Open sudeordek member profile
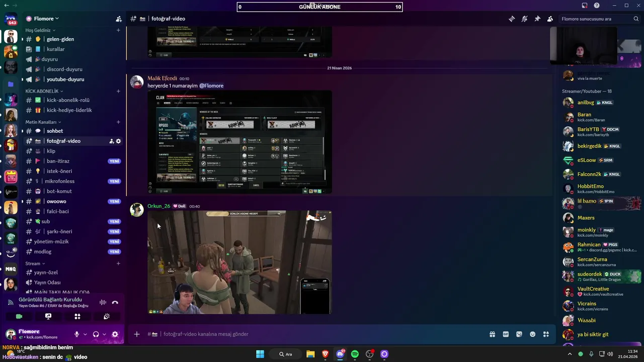This screenshot has width=644, height=362. pyautogui.click(x=601, y=277)
